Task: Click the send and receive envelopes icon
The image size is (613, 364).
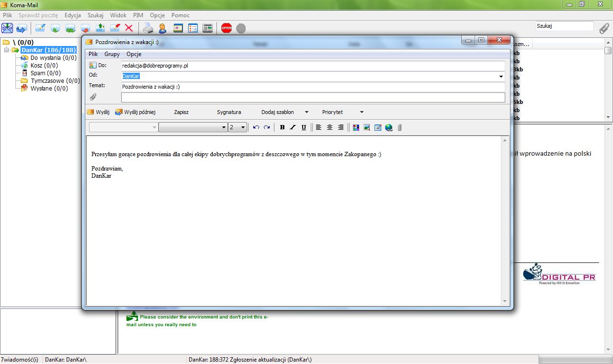Action: click(x=22, y=28)
